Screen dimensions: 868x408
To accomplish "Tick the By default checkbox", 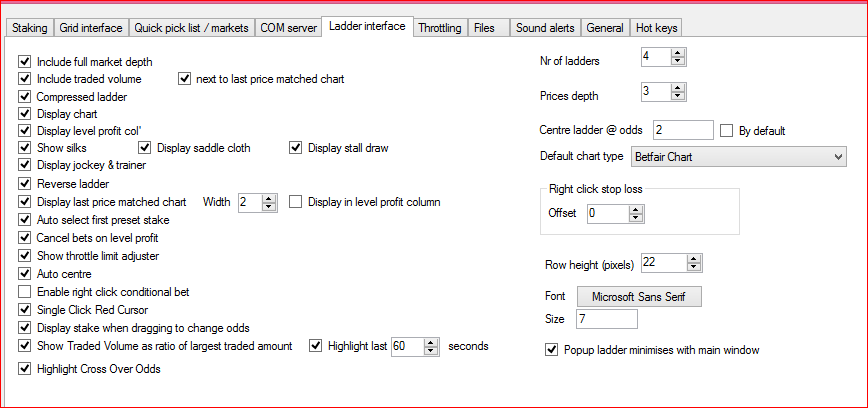I will click(727, 130).
